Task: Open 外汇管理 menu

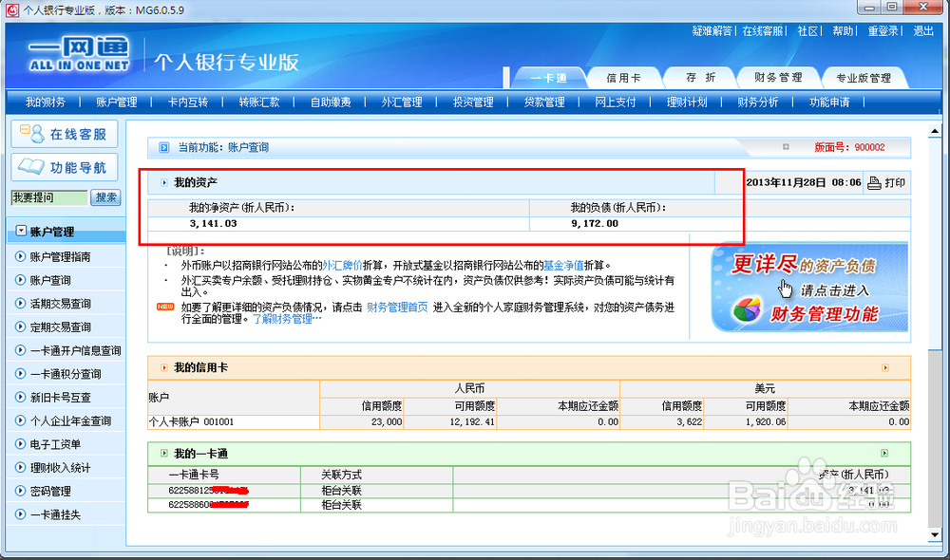Action: coord(402,103)
